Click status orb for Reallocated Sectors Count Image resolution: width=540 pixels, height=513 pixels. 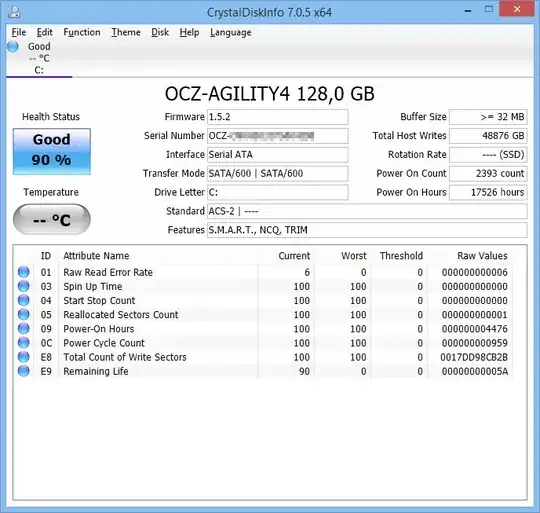click(x=23, y=314)
